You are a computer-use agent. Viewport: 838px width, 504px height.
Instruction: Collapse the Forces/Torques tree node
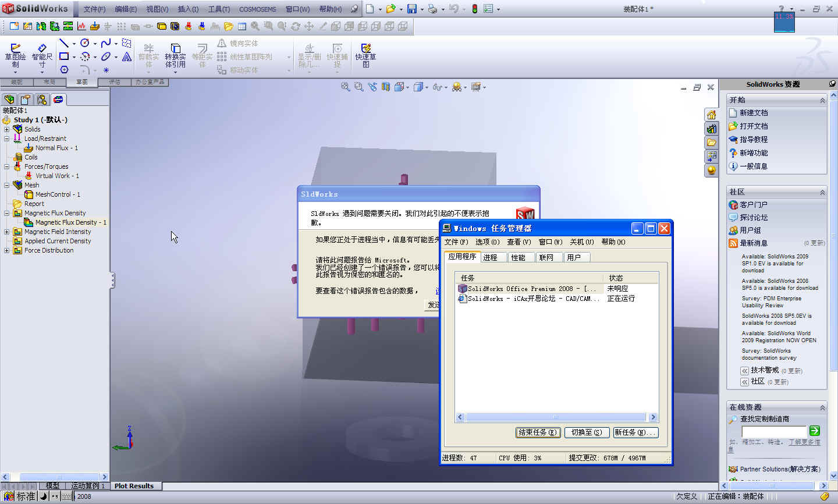(x=7, y=166)
